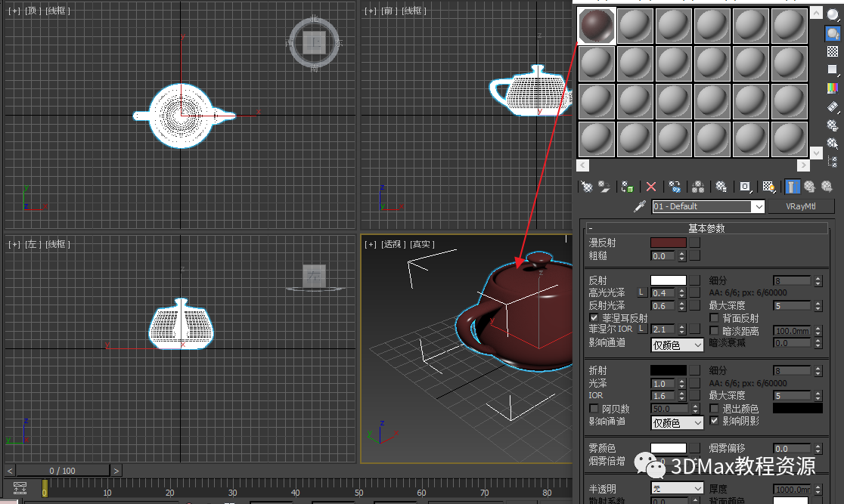Click the Go to Parent icon
The width and height of the screenshot is (844, 504).
810,186
